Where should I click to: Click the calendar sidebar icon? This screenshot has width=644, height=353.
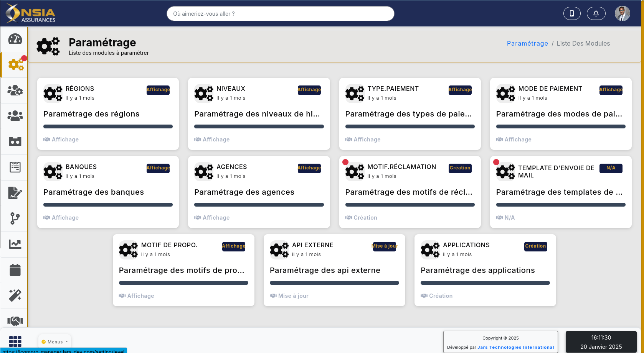tap(15, 270)
